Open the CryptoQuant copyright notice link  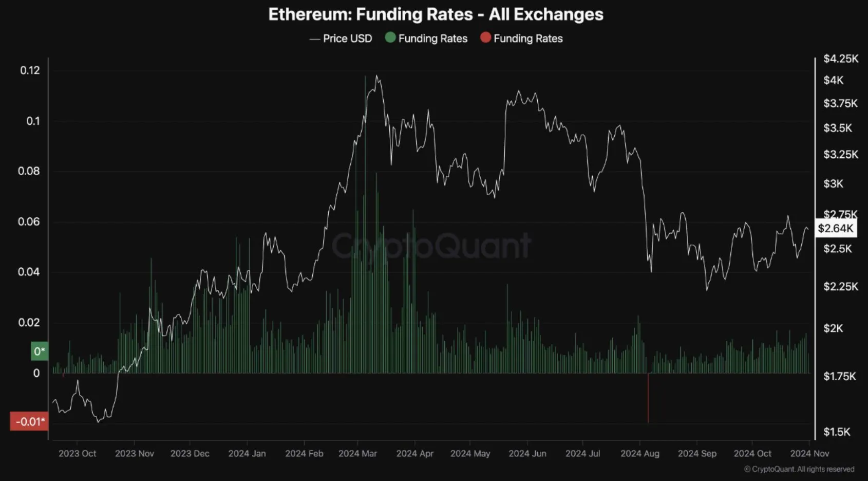[x=799, y=469]
